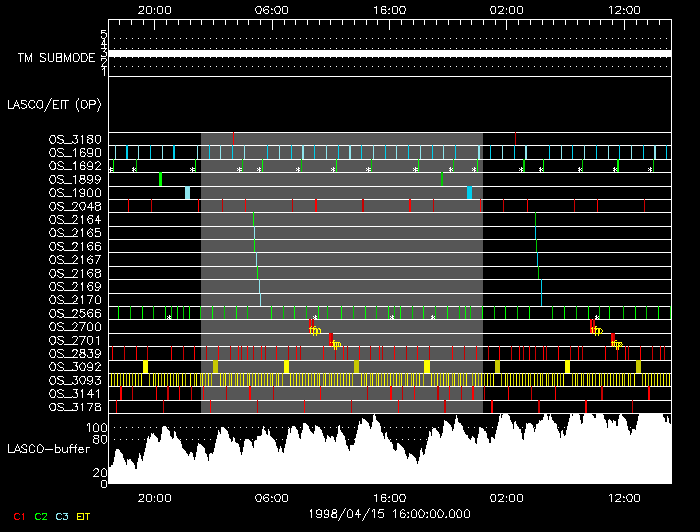
Task: Click the LASCO-buffer label
Action: (x=49, y=449)
